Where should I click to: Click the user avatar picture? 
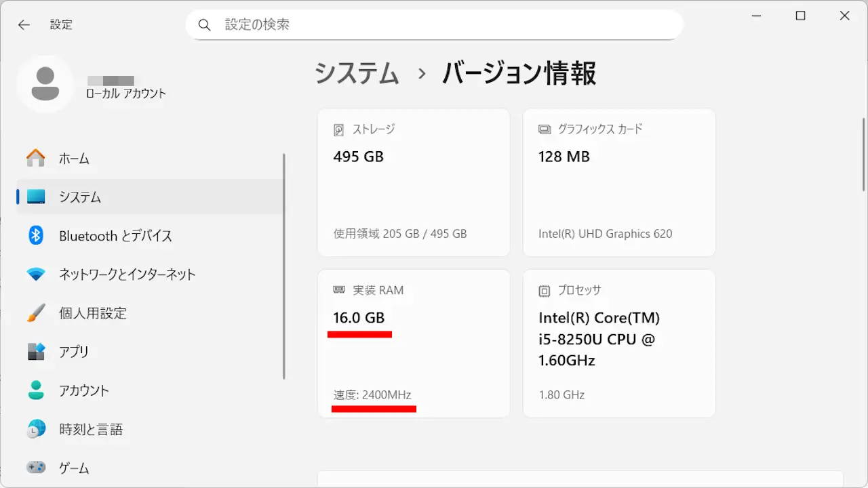pos(45,84)
